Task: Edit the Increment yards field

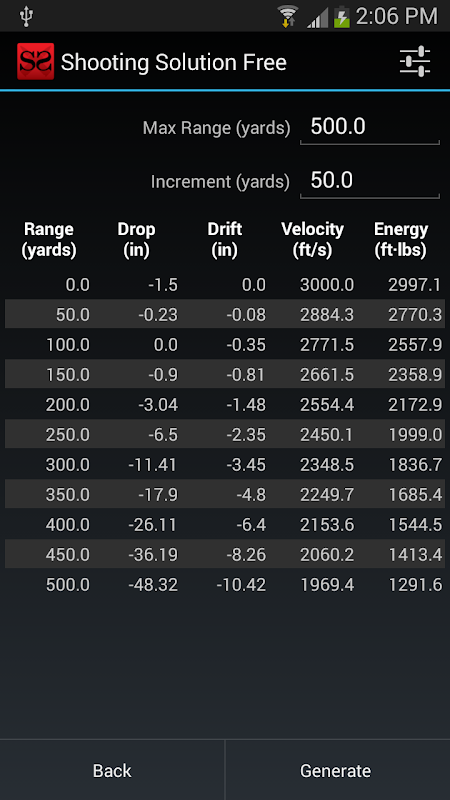Action: [370, 181]
